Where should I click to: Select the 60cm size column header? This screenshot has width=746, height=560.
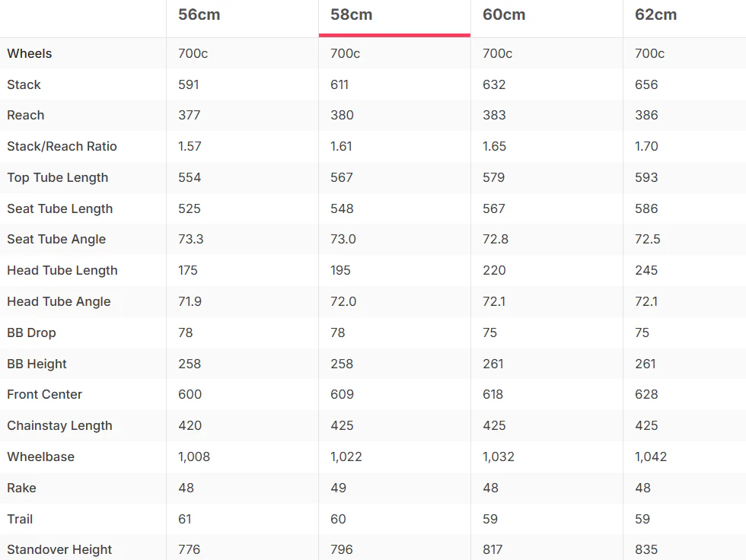504,14
